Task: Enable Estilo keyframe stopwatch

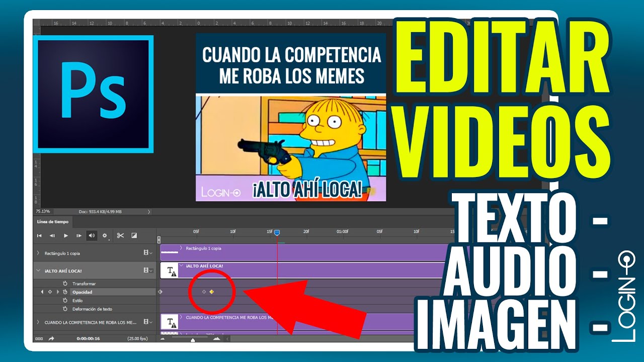Action: point(65,301)
